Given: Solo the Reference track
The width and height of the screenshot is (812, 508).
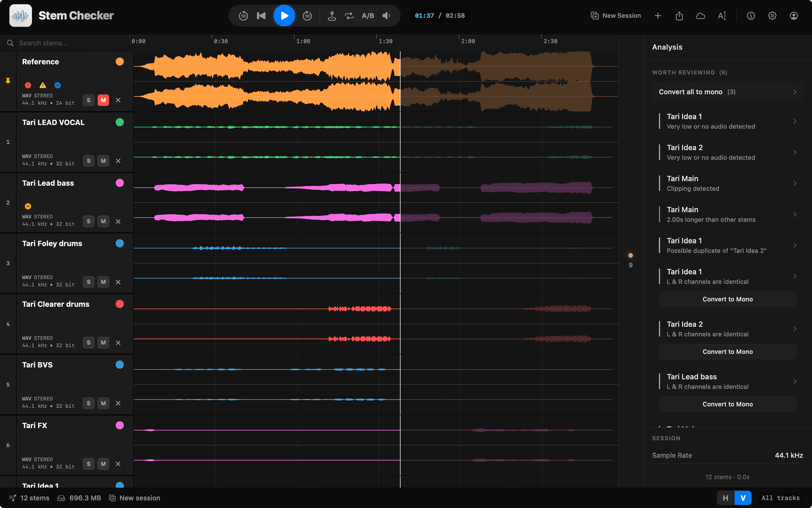Looking at the screenshot, I should (x=88, y=100).
